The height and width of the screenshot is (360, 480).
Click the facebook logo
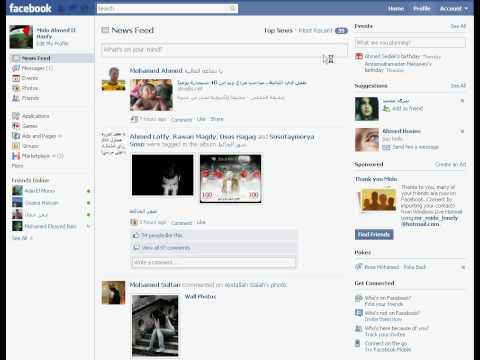tap(30, 8)
